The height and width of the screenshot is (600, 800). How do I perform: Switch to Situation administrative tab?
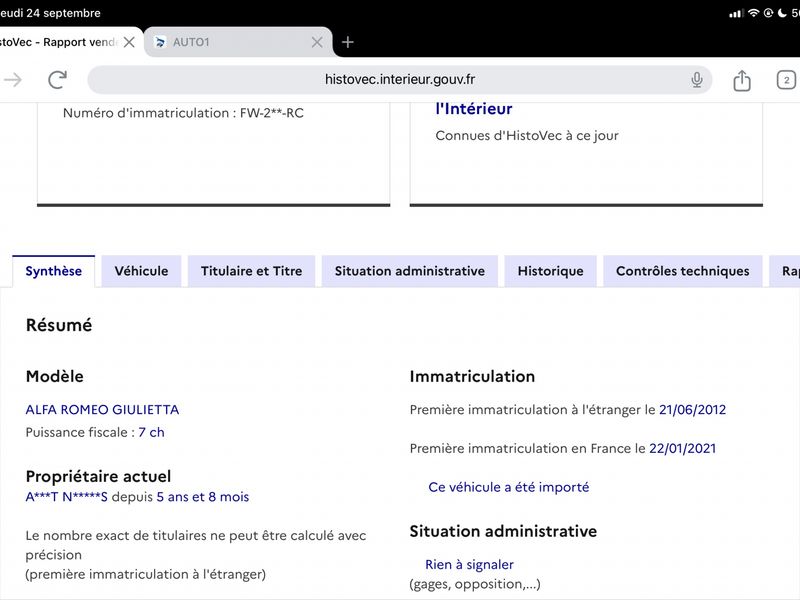410,271
